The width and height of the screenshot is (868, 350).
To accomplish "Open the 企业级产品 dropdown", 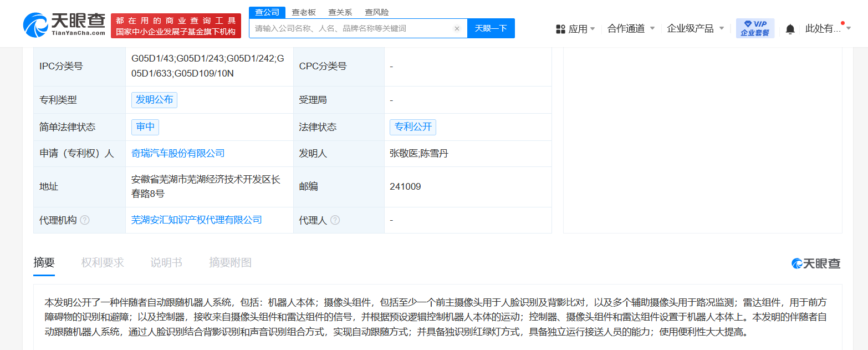I will [721, 28].
